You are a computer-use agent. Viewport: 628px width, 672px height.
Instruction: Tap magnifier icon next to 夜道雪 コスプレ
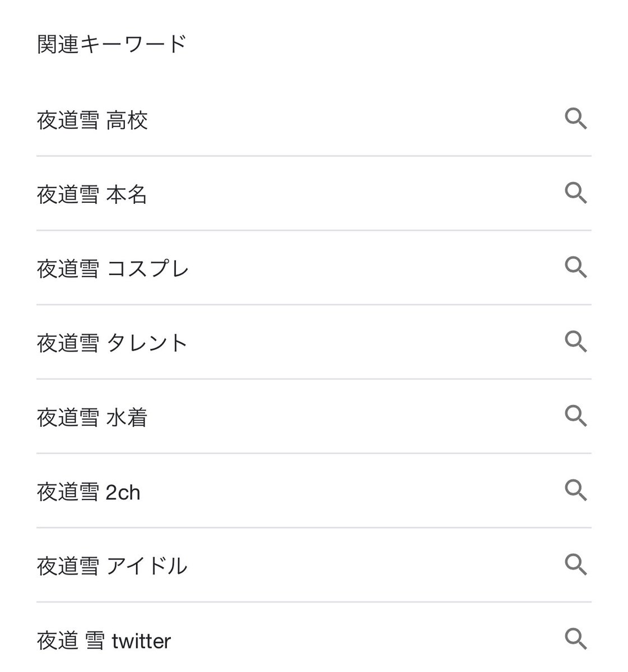tap(575, 268)
